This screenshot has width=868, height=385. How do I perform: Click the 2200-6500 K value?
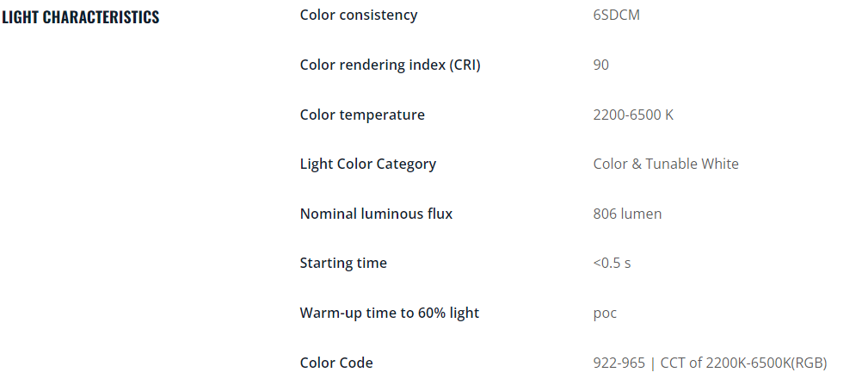click(633, 115)
